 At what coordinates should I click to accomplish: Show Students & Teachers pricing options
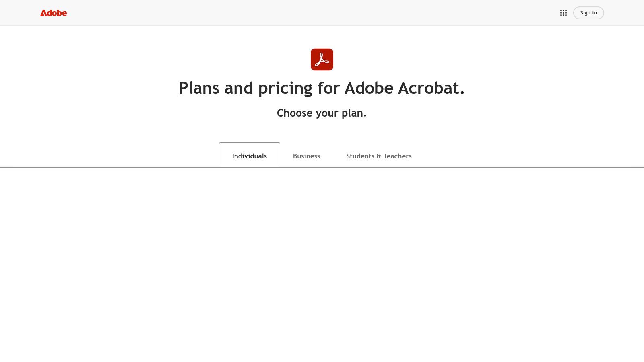(379, 156)
